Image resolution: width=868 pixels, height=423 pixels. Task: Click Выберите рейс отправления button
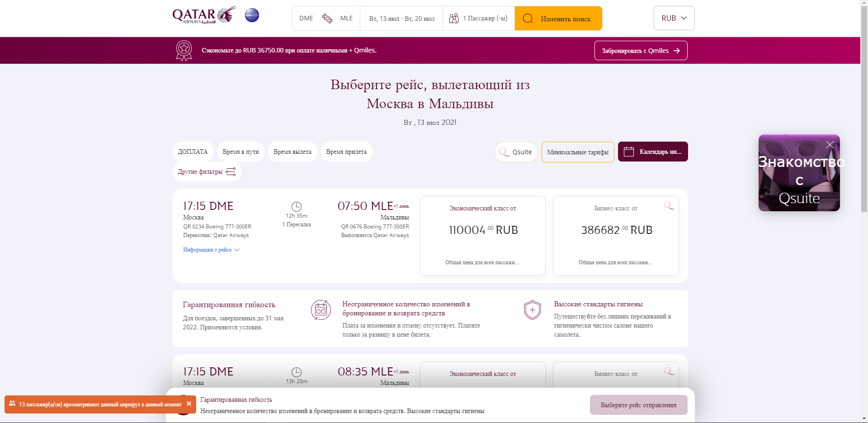[x=638, y=405]
